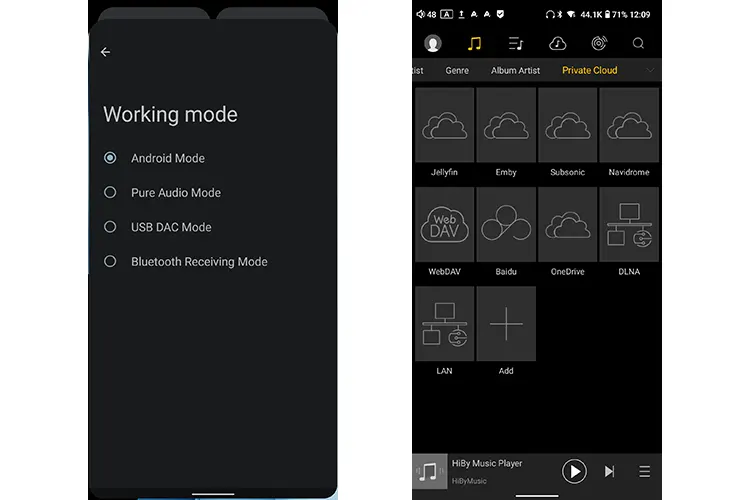The width and height of the screenshot is (750, 500).
Task: Tap the 12:09 clock in status bar
Action: tap(640, 14)
